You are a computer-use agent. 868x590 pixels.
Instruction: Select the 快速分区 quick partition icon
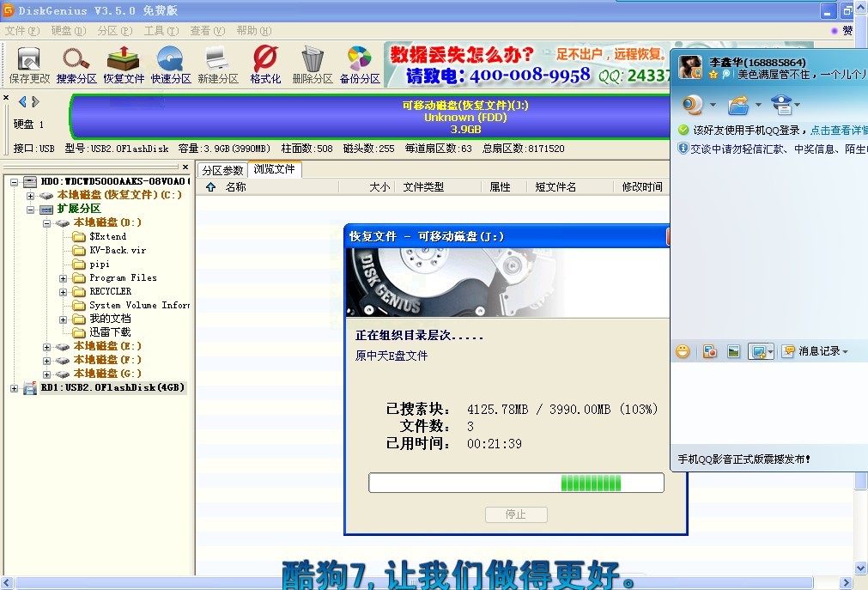point(171,64)
